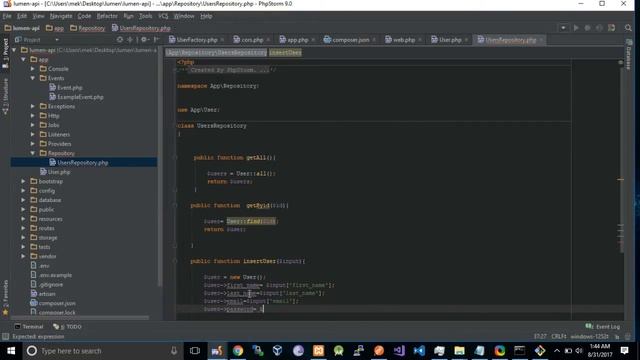This screenshot has height=360, width=640.
Task: Open Task View from taskbar
Action: pyautogui.click(x=195, y=351)
